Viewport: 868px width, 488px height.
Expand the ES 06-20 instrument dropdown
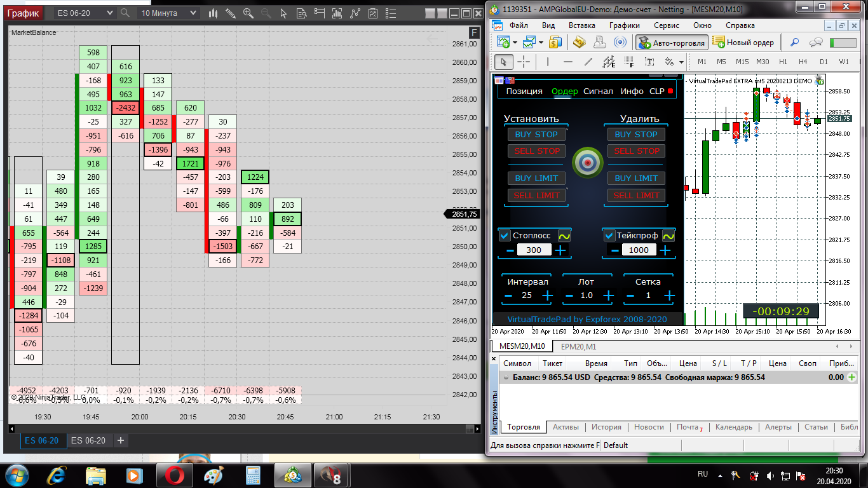pos(110,13)
